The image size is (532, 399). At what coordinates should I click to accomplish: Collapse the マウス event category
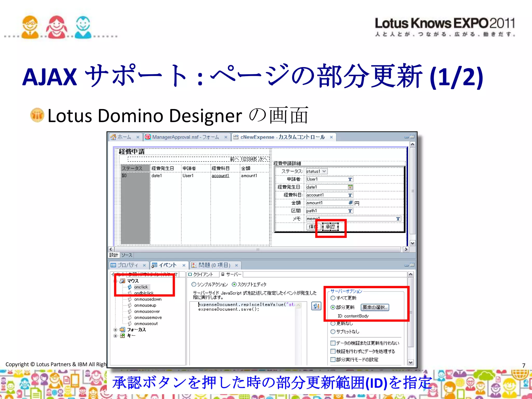pyautogui.click(x=115, y=281)
